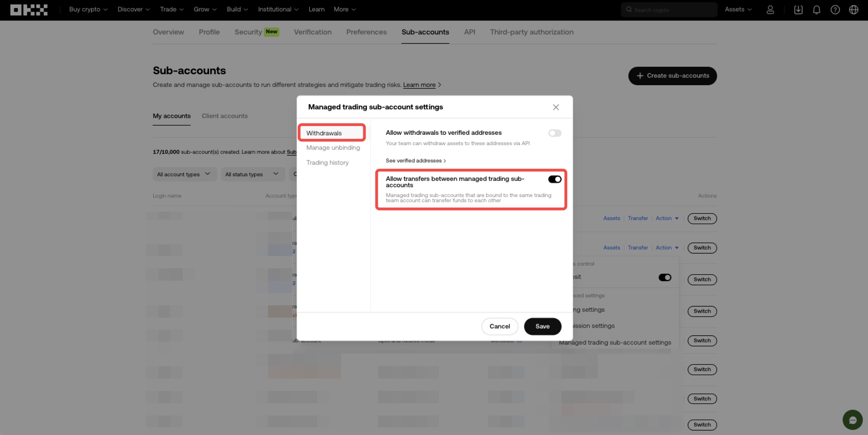
Task: Disable transfers between managed trading sub-accounts
Action: click(554, 179)
